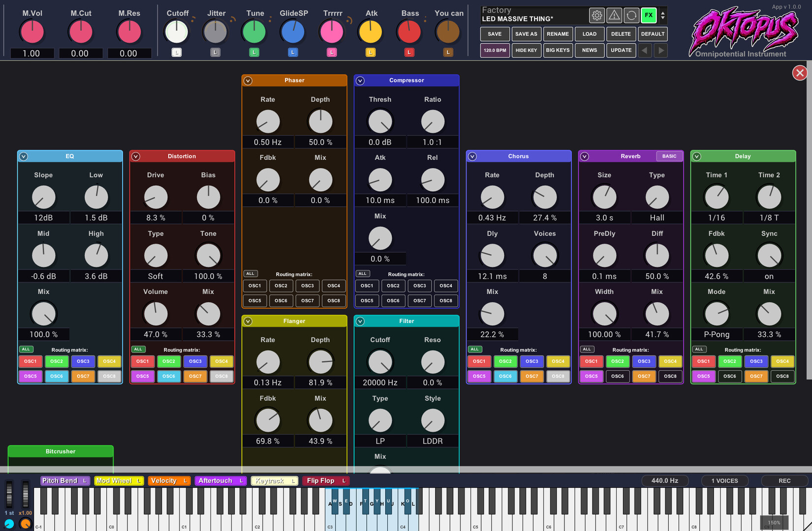Click the Reverb Size knob

click(604, 197)
